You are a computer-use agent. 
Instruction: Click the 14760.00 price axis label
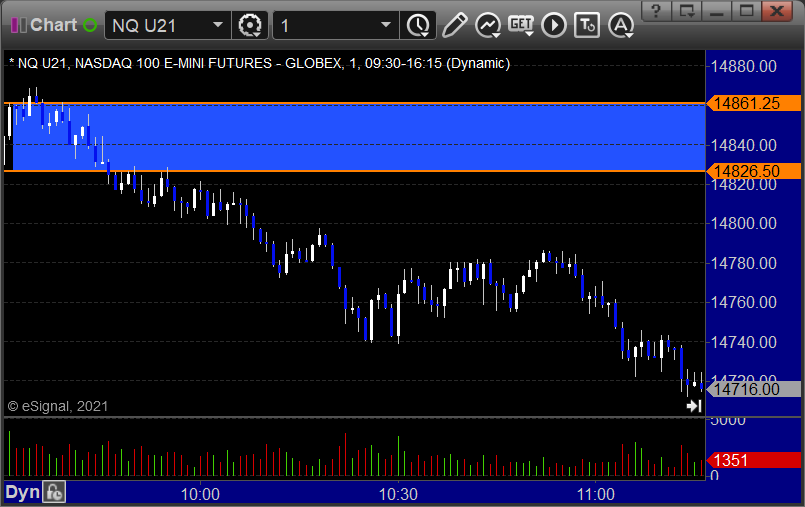click(x=743, y=302)
